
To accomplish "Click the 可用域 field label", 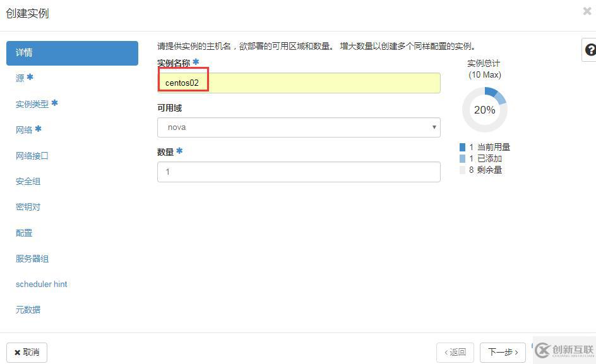I will click(170, 108).
